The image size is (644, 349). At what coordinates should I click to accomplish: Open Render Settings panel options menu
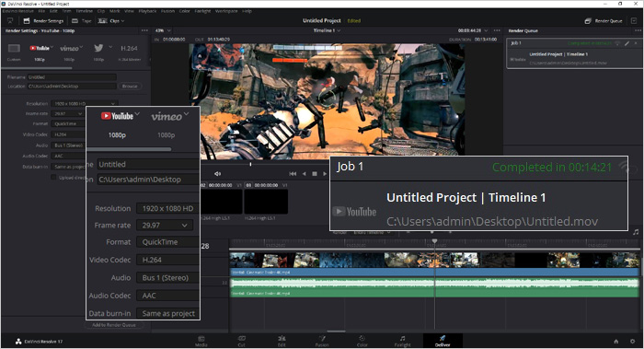(144, 30)
